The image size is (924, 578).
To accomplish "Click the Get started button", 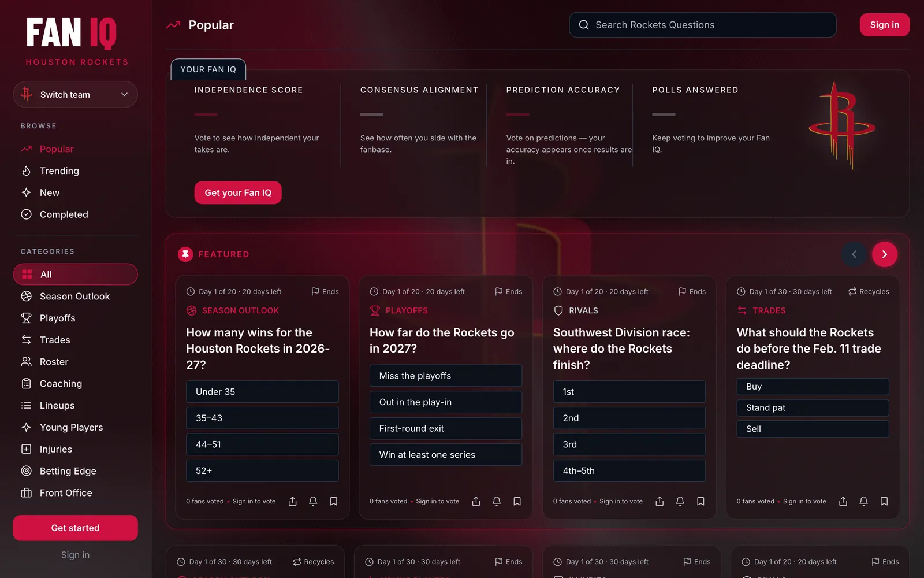I will click(75, 528).
